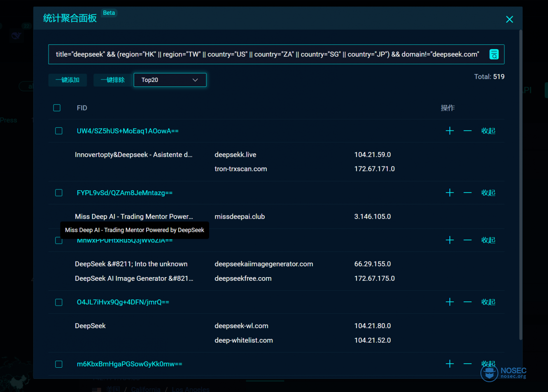This screenshot has height=392, width=548.
Task: Click the DeepSeek title above deepseek-wl.com row
Action: (90, 326)
